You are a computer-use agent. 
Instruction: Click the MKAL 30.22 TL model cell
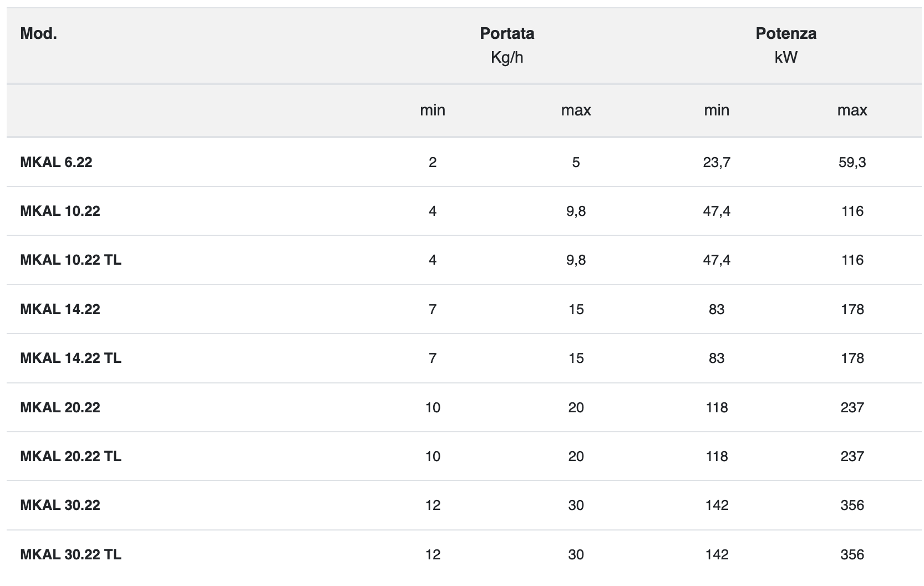(70, 554)
